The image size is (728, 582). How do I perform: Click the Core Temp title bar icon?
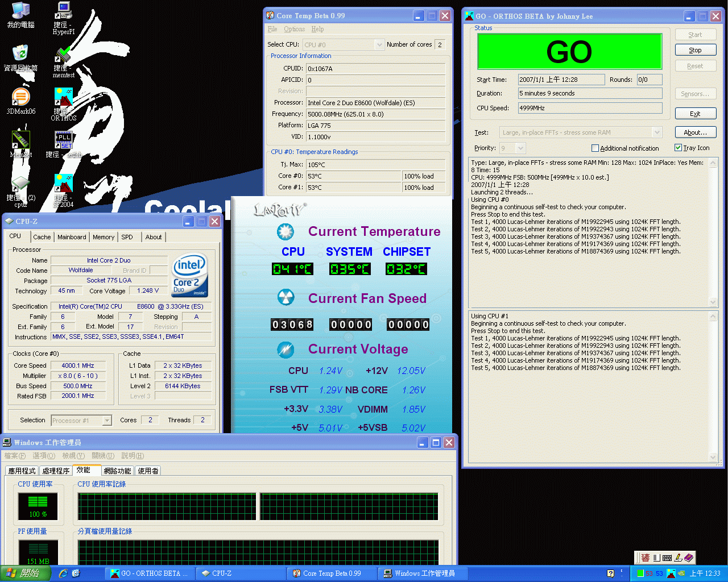tap(270, 15)
